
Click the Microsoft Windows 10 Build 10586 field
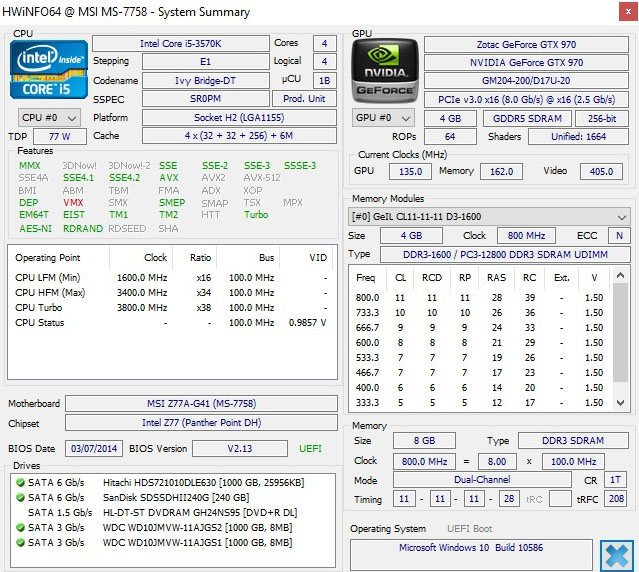pos(471,555)
